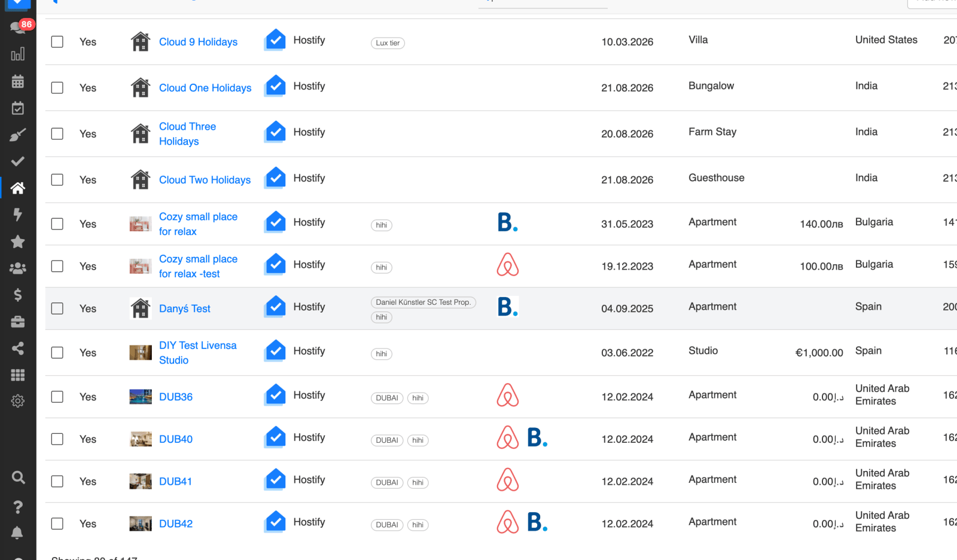
Task: Click the €1,000.00 price cell
Action: click(819, 353)
